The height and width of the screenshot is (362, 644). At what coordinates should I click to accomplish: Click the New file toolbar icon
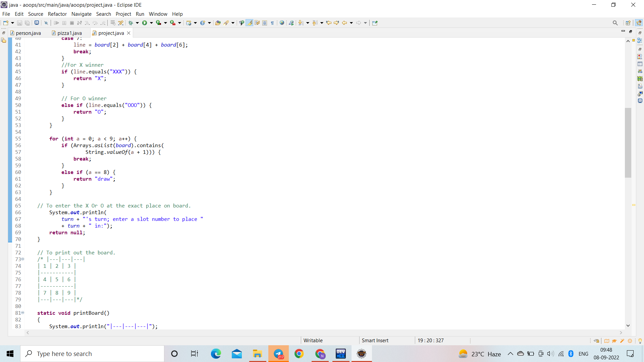6,23
